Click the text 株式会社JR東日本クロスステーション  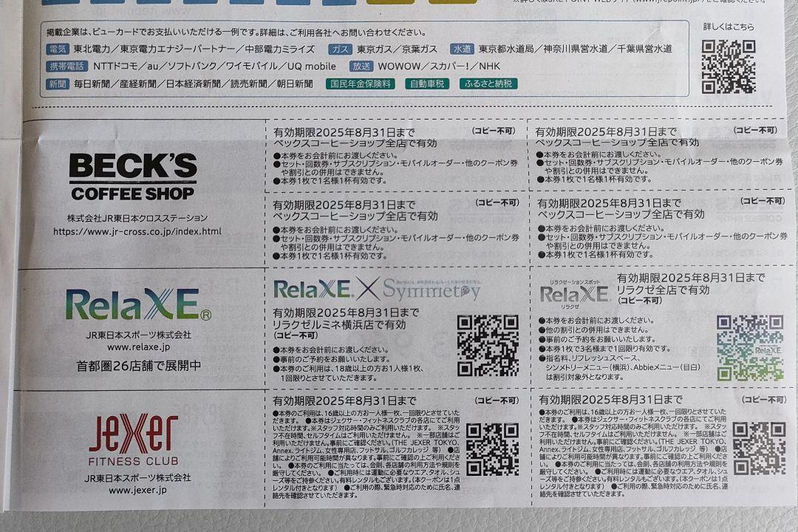(x=137, y=219)
